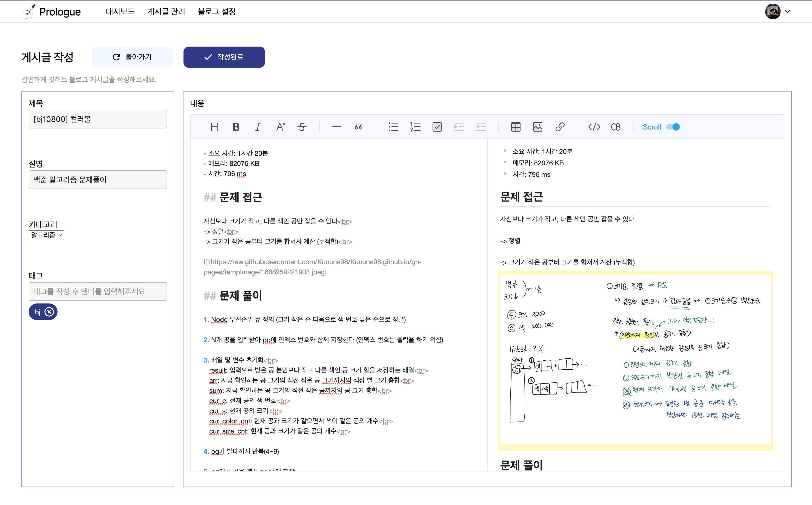Insert a table into content

point(516,127)
